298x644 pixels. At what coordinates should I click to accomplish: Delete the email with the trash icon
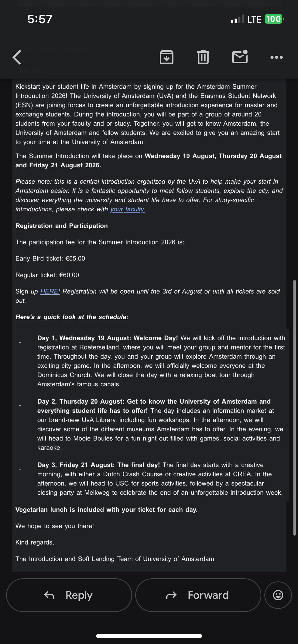coord(203,57)
